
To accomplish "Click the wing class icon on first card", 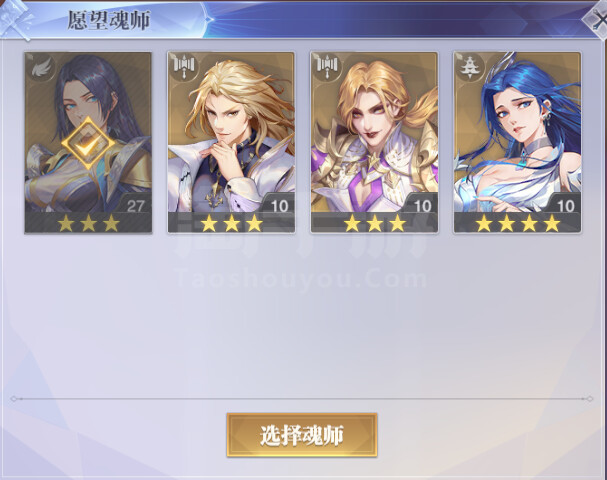I will [41, 69].
